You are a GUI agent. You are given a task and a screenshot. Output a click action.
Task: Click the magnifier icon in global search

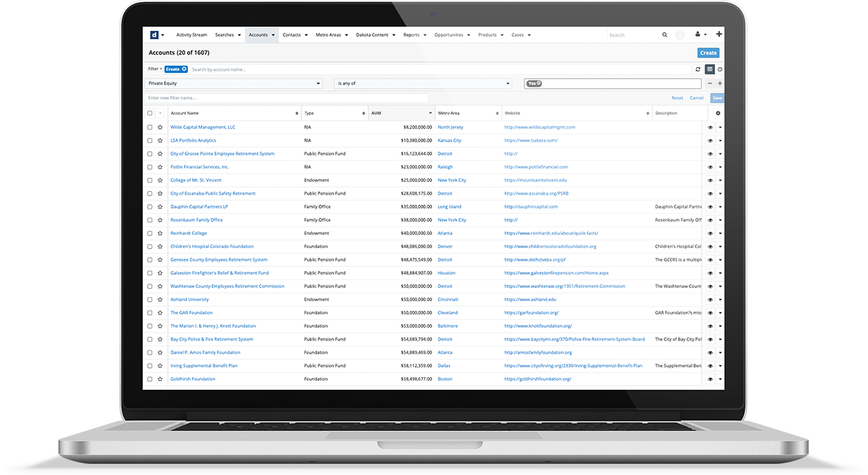(664, 35)
